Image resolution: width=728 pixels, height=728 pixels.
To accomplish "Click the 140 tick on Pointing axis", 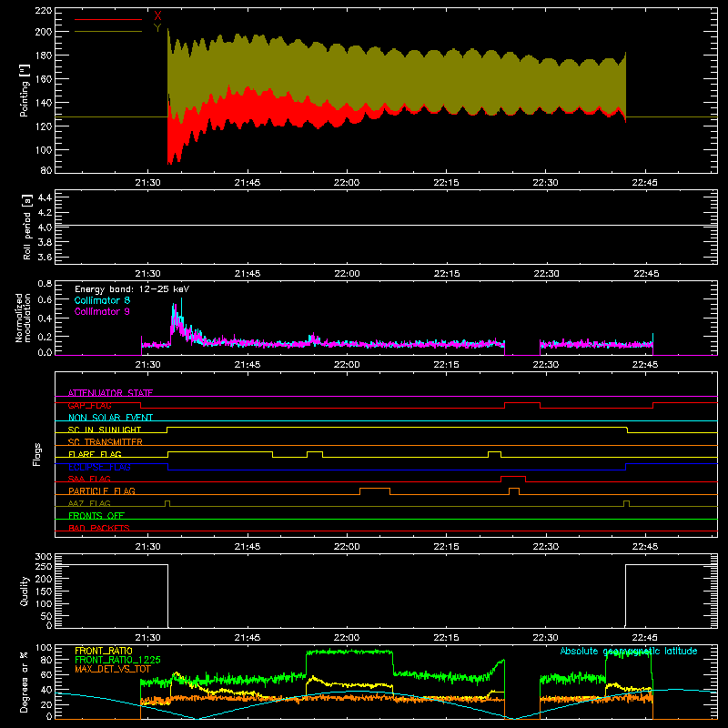I will 43,103.
